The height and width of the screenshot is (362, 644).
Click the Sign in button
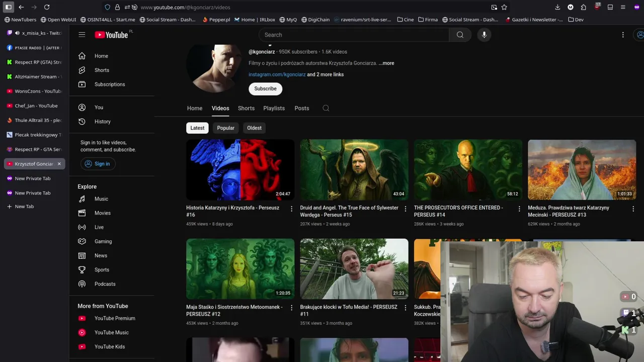pos(98,163)
